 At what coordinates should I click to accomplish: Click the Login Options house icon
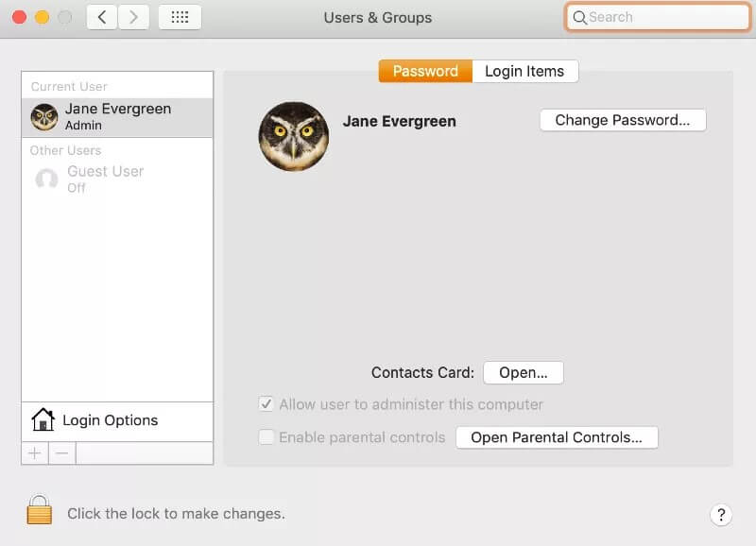pos(43,420)
